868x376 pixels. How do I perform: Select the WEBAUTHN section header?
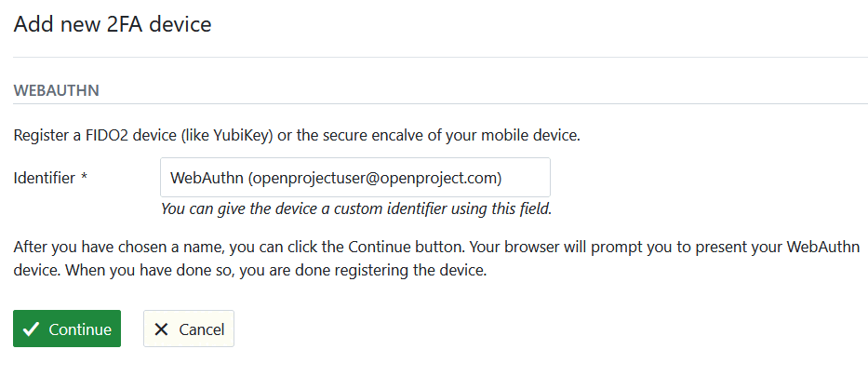tap(56, 90)
